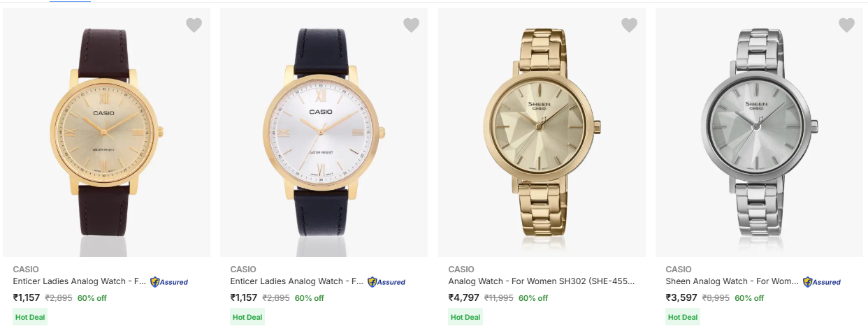Open Analog Watch For Women SH302 link
868x333 pixels.
[x=542, y=281]
